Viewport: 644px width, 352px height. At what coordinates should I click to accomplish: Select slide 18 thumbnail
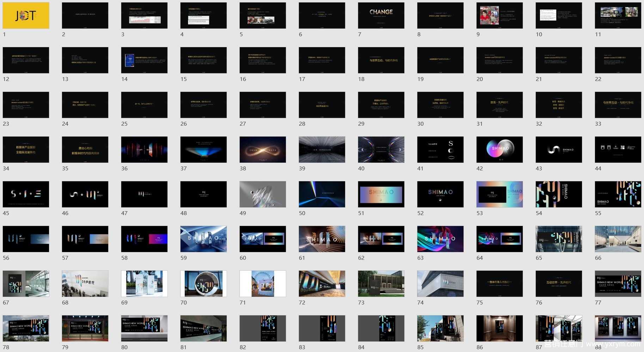click(x=381, y=60)
